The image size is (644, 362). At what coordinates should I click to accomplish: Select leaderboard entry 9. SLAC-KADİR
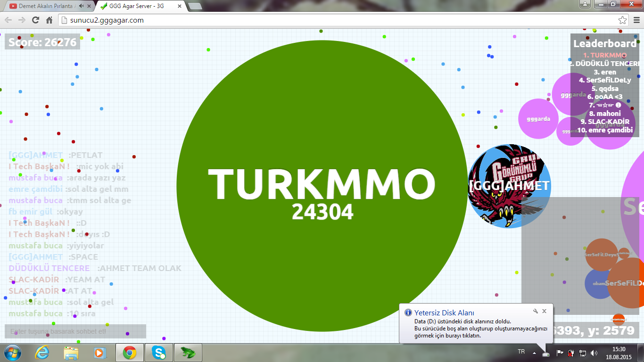coord(605,122)
